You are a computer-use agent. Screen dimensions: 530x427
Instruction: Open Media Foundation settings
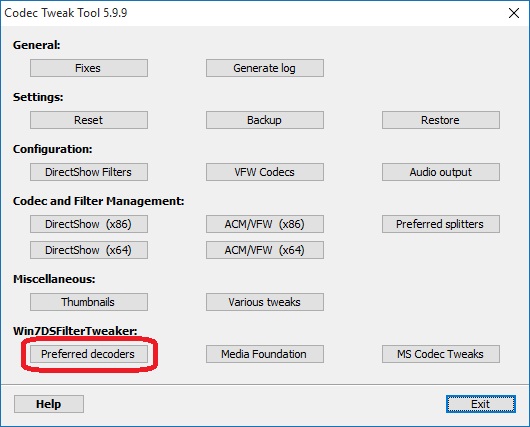tap(265, 354)
